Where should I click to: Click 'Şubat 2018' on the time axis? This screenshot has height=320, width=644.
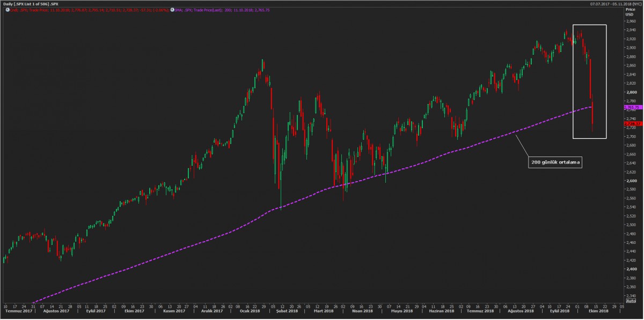coord(287,311)
